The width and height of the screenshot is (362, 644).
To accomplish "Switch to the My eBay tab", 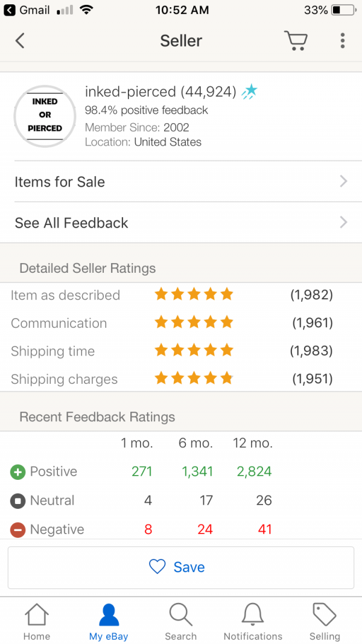I will click(x=109, y=622).
